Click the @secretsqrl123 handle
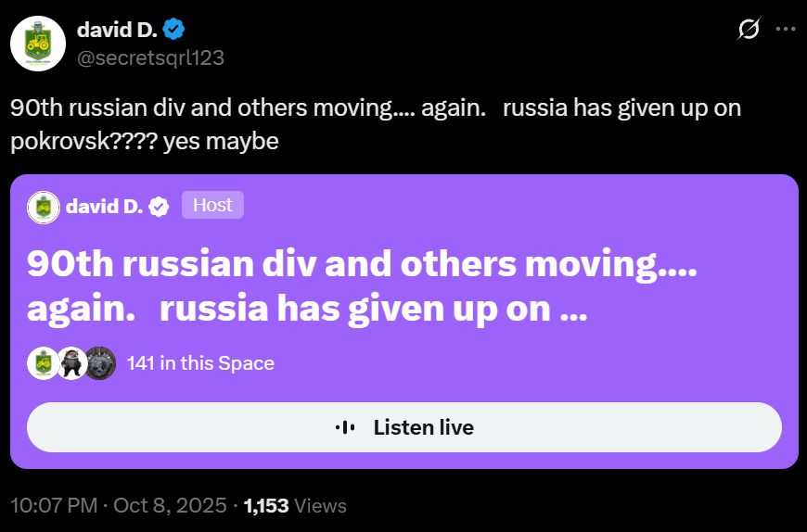The height and width of the screenshot is (532, 807). (x=149, y=57)
